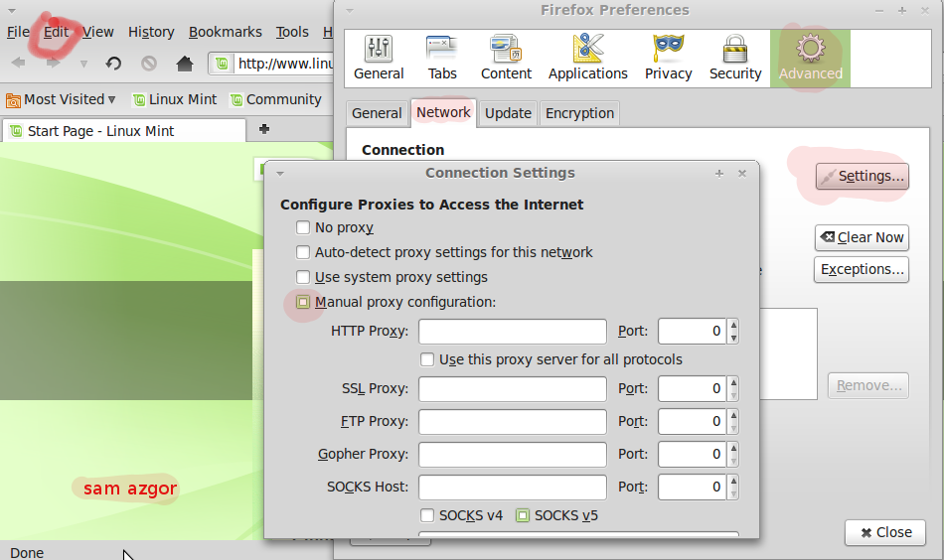Click the HTTP Proxy port field
The height and width of the screenshot is (560, 944).
693,332
